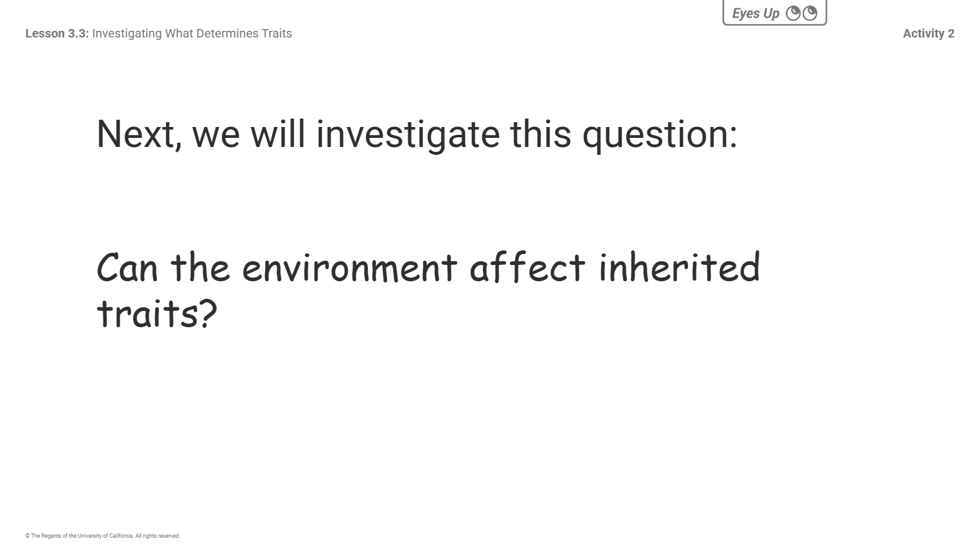Click the left eye icon in Eyes Up badge
This screenshot has height=551, width=980.
click(793, 13)
